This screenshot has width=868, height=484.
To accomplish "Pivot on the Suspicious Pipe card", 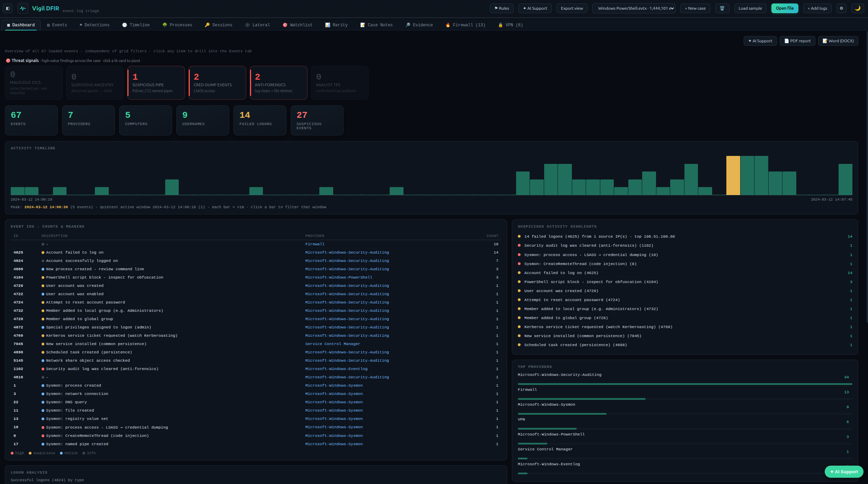I will tap(156, 83).
